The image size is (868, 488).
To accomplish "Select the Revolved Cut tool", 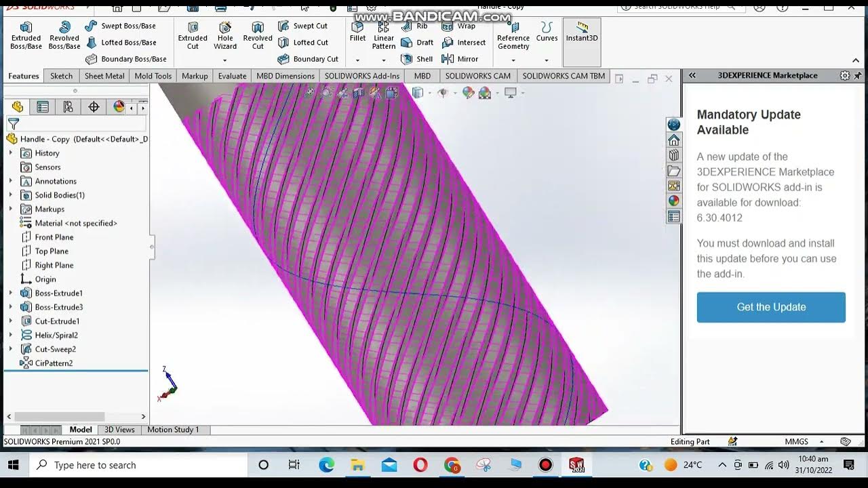I will pyautogui.click(x=258, y=35).
